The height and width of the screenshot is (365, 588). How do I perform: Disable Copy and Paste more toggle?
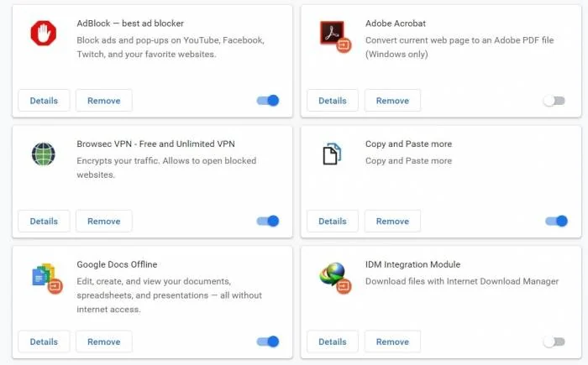[x=556, y=222]
